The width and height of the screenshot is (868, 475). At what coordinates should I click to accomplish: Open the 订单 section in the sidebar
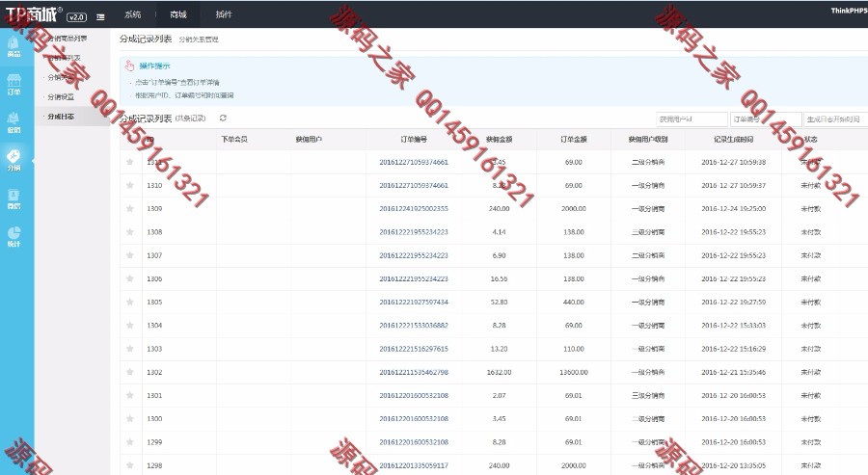(x=14, y=85)
